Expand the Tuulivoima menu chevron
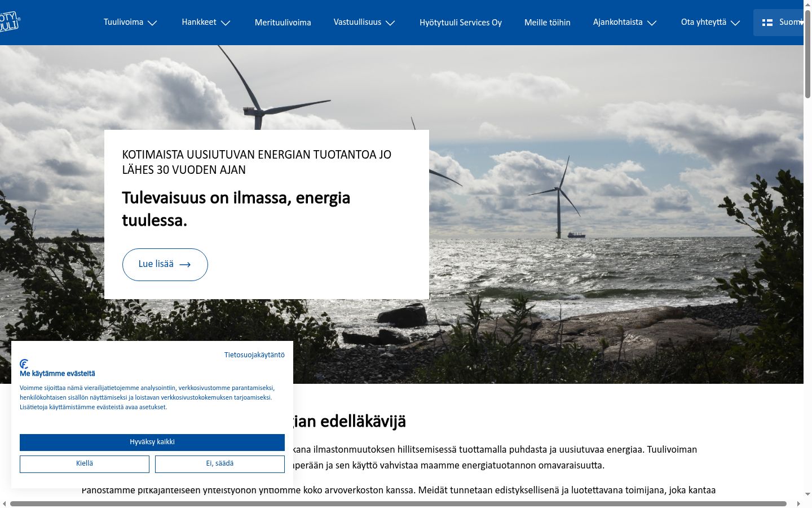Image resolution: width=812 pixels, height=508 pixels. (152, 23)
